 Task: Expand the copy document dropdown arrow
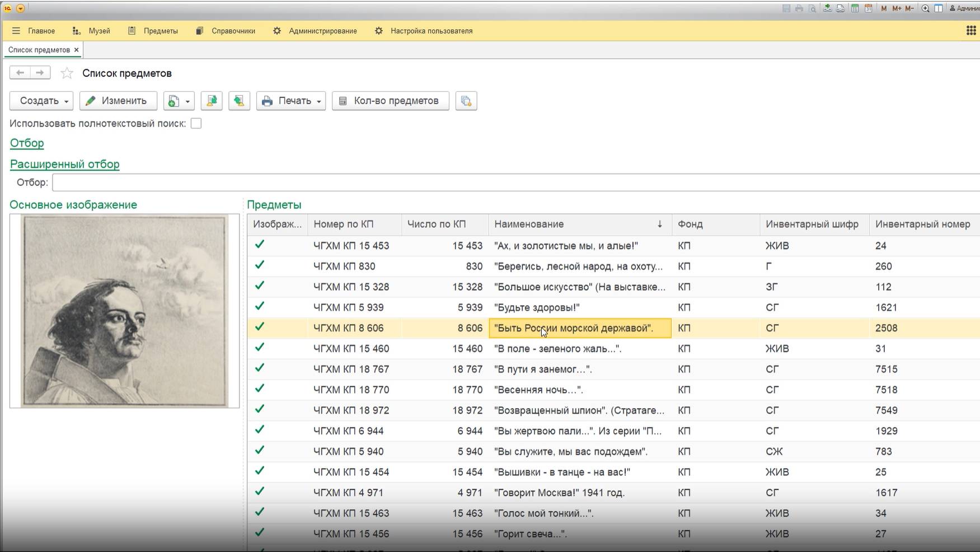coord(187,101)
